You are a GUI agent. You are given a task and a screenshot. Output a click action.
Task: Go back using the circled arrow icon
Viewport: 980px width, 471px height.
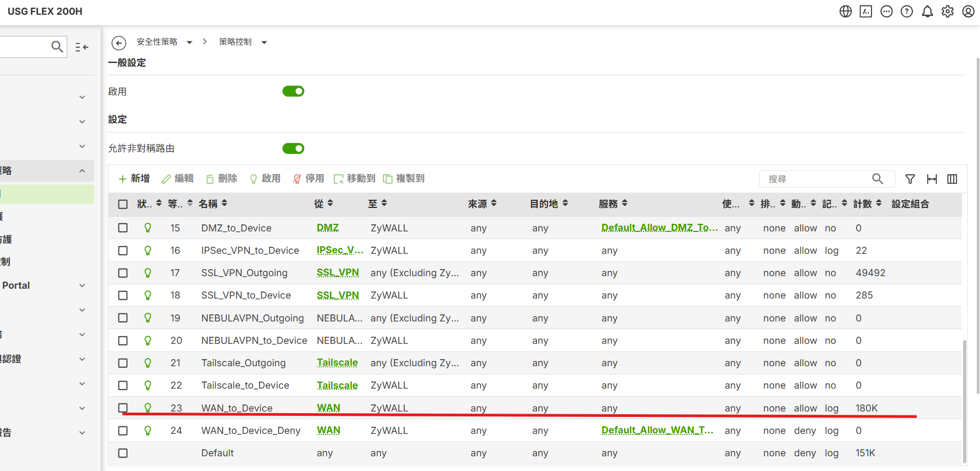(x=119, y=43)
